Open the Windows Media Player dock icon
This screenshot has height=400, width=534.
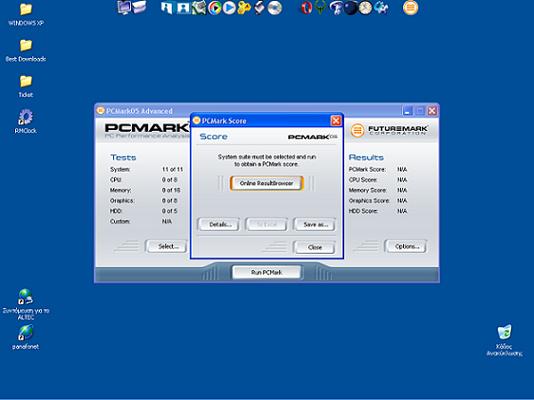tap(215, 8)
